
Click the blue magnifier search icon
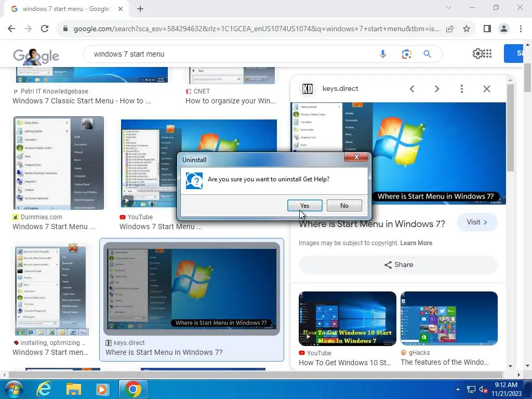pyautogui.click(x=427, y=54)
